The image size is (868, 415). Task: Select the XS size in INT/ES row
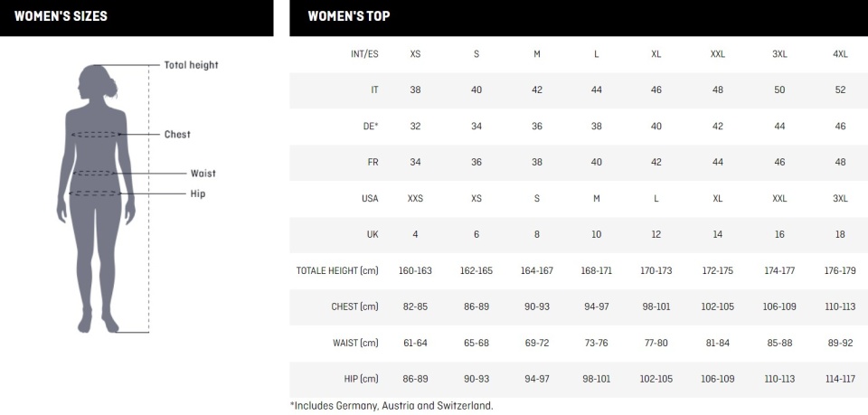pos(415,54)
